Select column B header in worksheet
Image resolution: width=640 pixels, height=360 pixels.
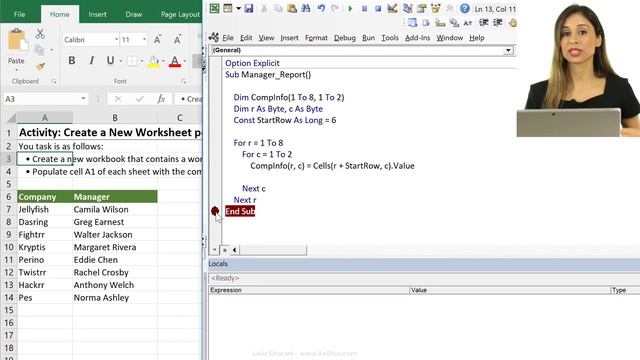coord(115,118)
